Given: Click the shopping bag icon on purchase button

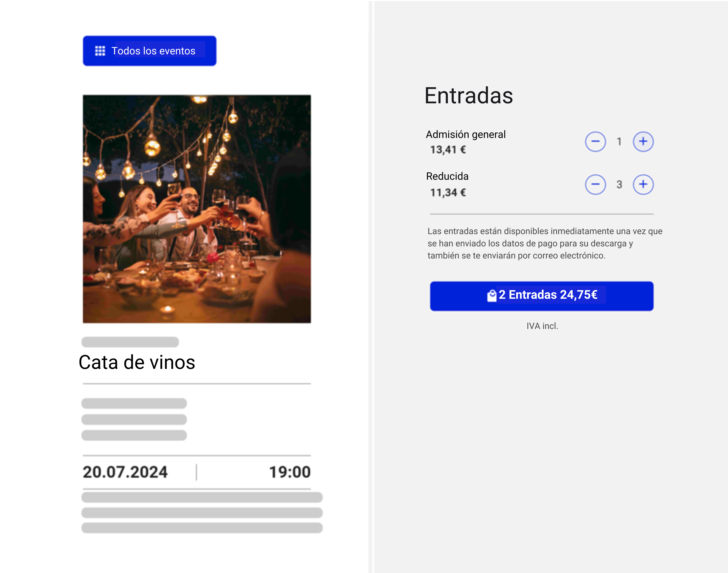Looking at the screenshot, I should pos(492,296).
